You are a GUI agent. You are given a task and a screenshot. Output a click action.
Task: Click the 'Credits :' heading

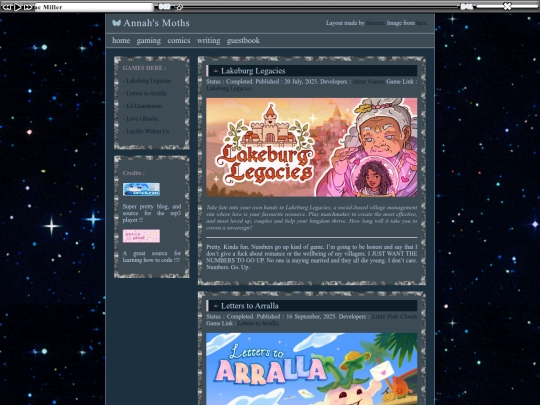point(134,173)
